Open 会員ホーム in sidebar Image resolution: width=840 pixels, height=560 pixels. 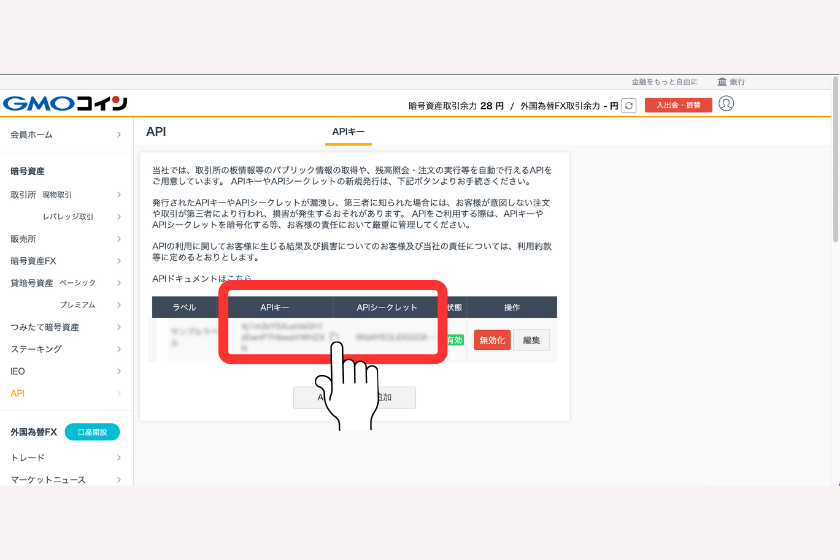pyautogui.click(x=32, y=134)
